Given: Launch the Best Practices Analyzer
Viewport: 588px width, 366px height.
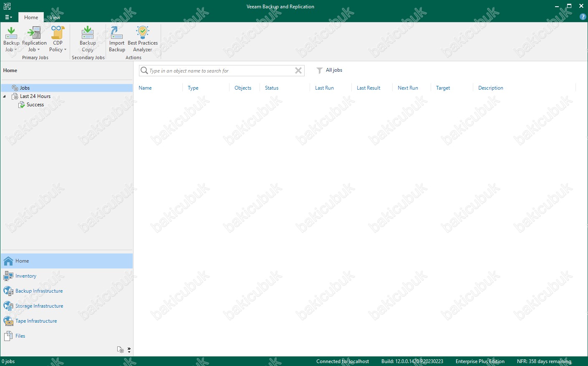Looking at the screenshot, I should pos(143,39).
